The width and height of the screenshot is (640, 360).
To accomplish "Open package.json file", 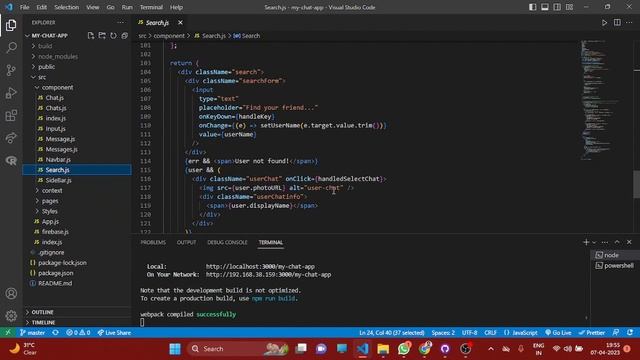I will [x=56, y=273].
